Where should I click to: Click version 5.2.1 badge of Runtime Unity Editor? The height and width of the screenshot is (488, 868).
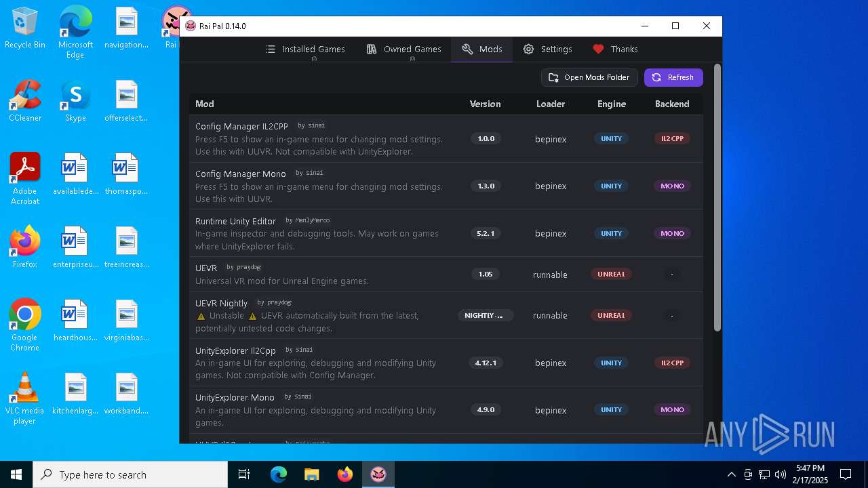click(486, 233)
